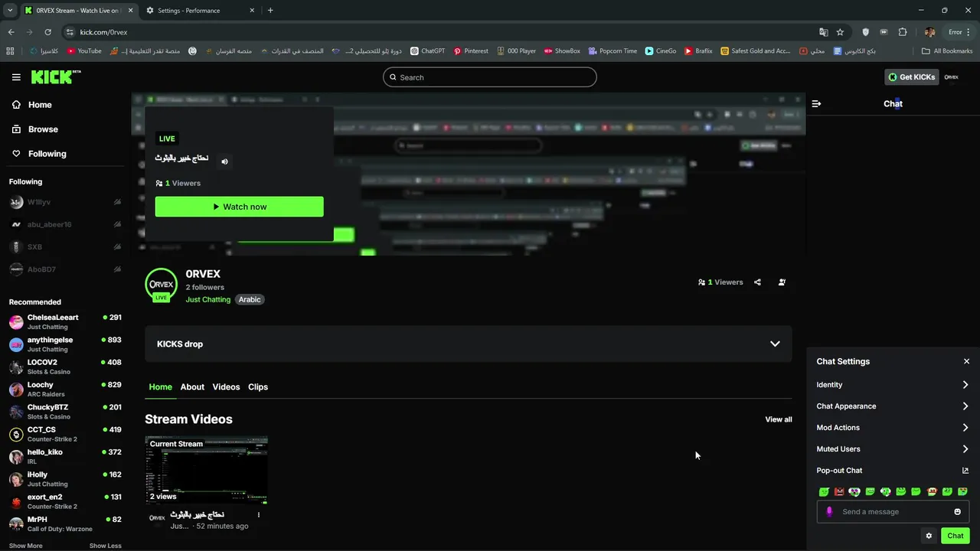
Task: Share the 0RVEX channel
Action: [x=757, y=282]
